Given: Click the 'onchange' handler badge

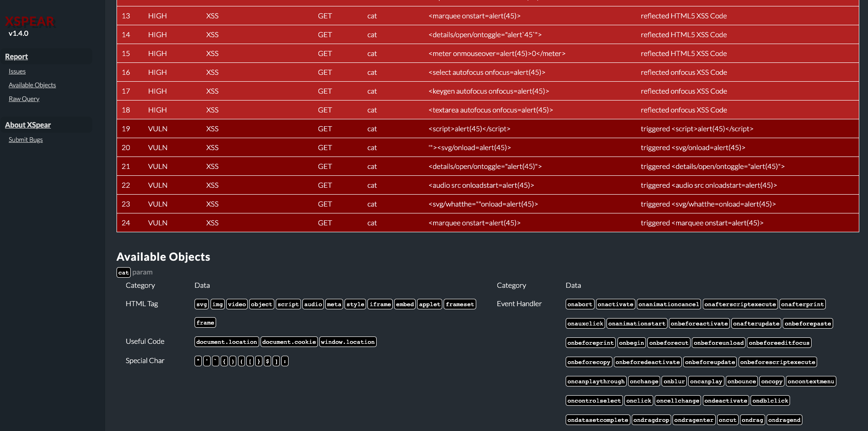Looking at the screenshot, I should pyautogui.click(x=644, y=381).
